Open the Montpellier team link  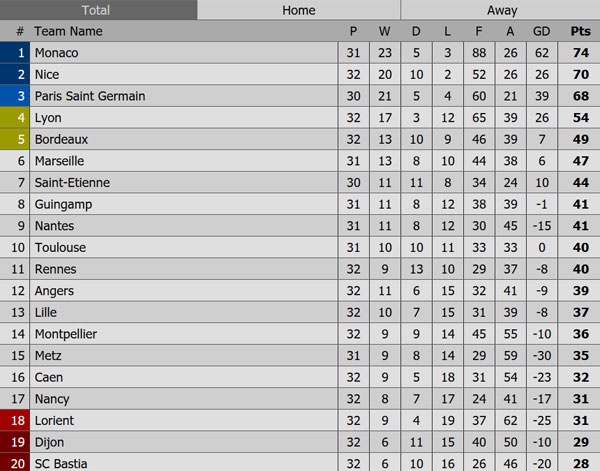point(66,334)
